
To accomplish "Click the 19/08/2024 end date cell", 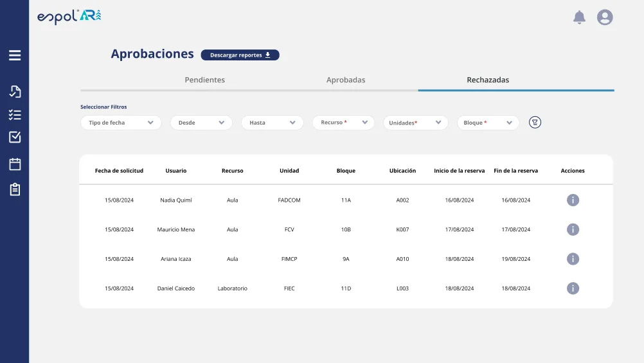I will coord(516,259).
